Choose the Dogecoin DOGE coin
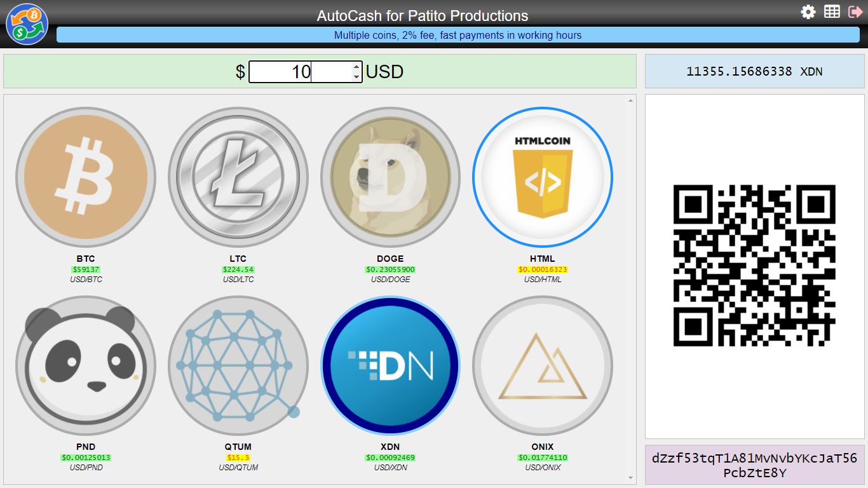 [390, 177]
